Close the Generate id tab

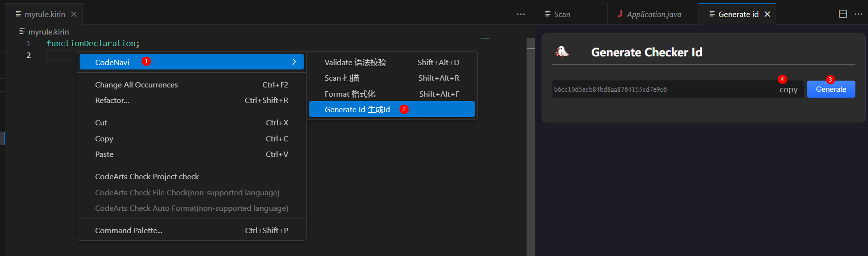click(x=767, y=14)
